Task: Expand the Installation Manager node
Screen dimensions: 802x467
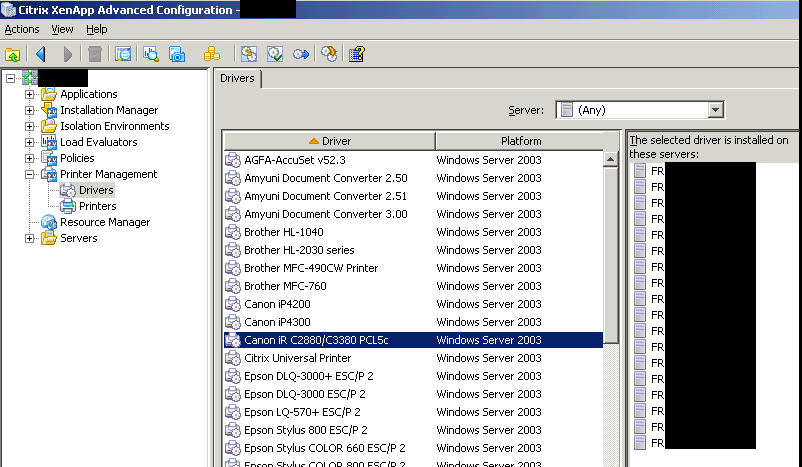Action: tap(30, 110)
